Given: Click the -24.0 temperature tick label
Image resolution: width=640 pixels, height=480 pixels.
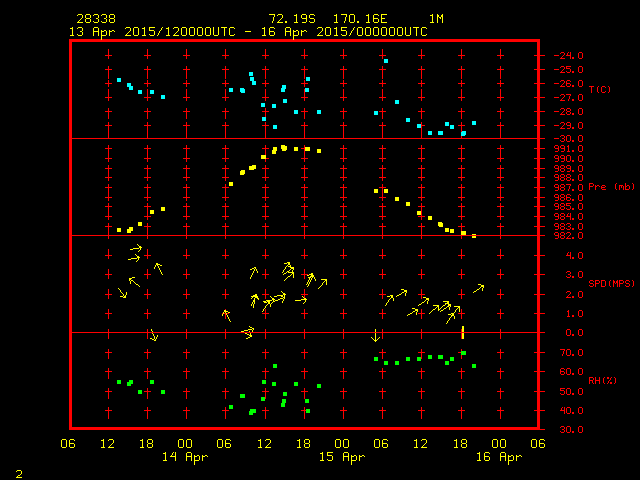Looking at the screenshot, I should coord(567,56).
